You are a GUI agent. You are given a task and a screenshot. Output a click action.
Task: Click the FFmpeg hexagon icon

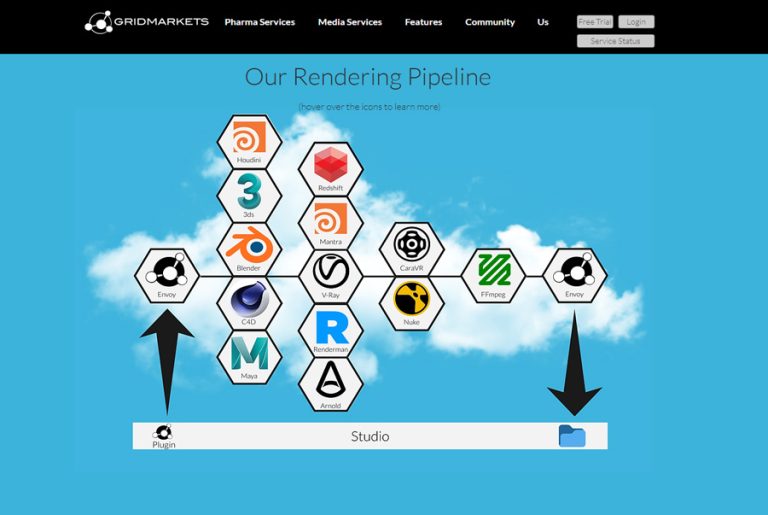(x=493, y=273)
